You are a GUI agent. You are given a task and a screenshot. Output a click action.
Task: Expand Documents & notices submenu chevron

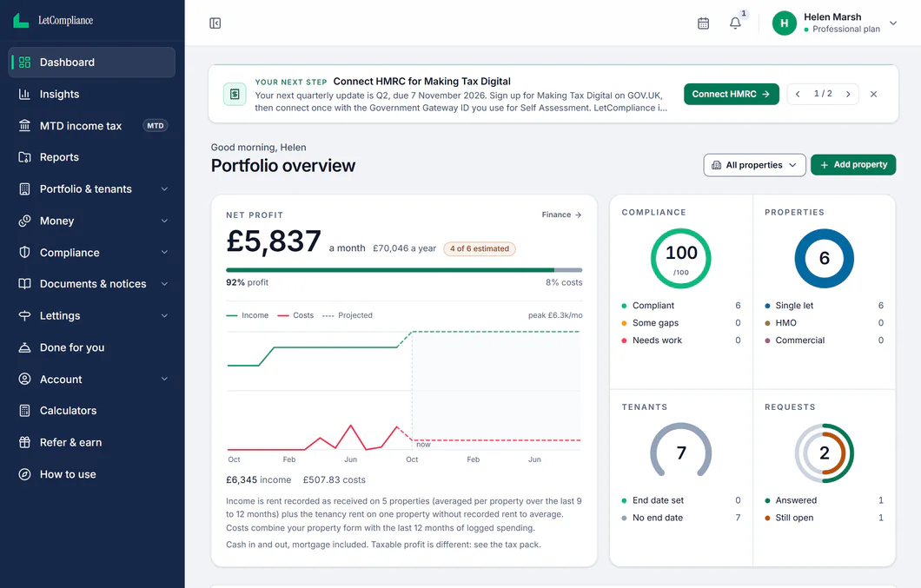coord(164,284)
